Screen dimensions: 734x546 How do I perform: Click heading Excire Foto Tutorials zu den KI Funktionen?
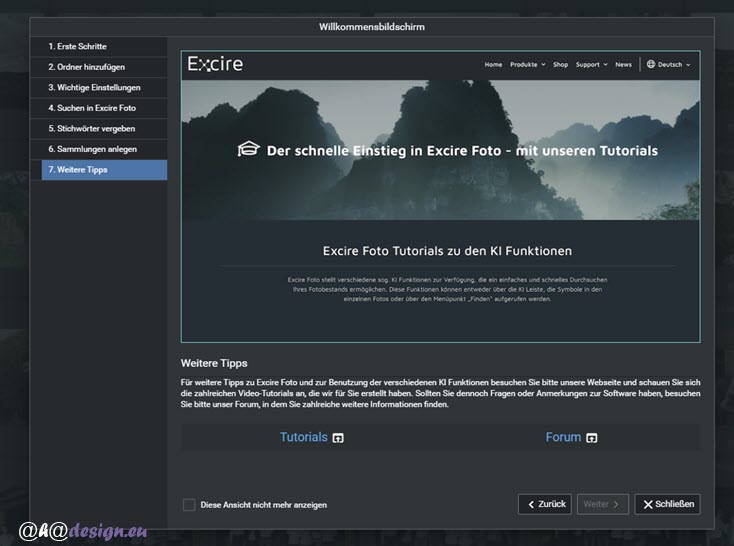pos(447,251)
